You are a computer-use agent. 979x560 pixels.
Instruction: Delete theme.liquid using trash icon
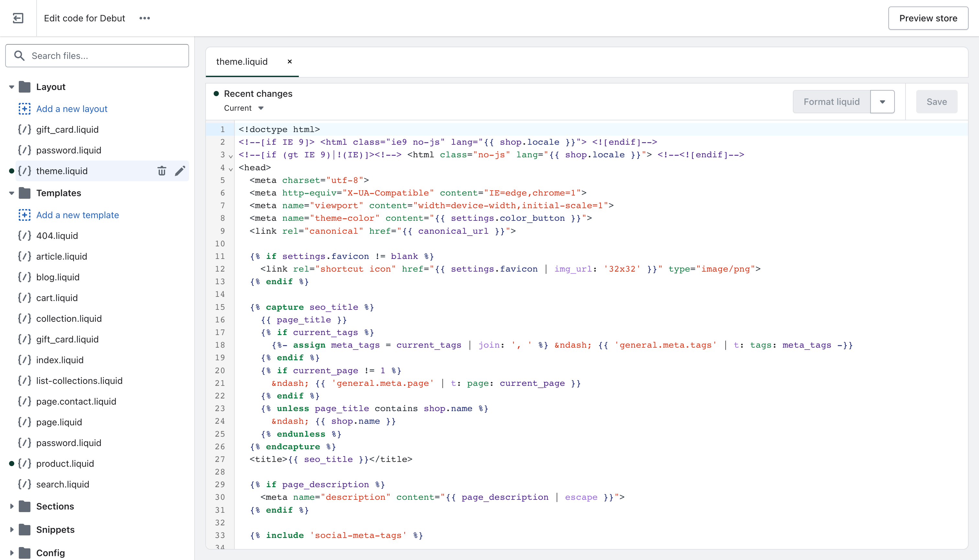[162, 171]
